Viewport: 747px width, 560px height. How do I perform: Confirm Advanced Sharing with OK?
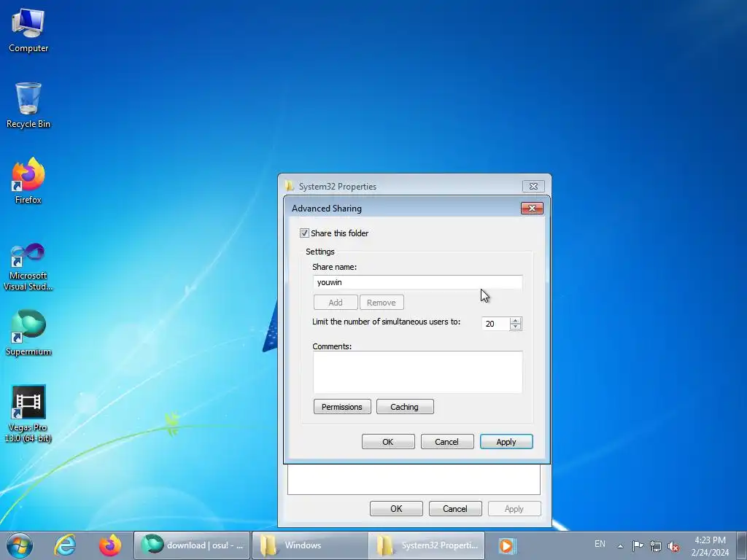(388, 442)
